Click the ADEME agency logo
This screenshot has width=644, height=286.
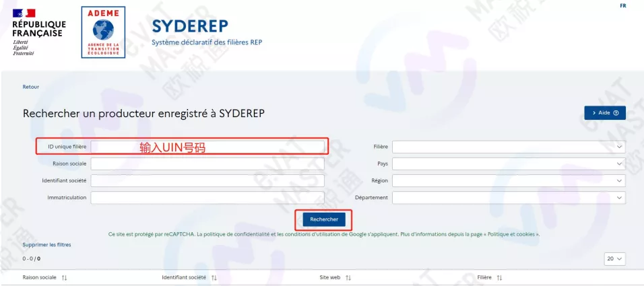(103, 32)
